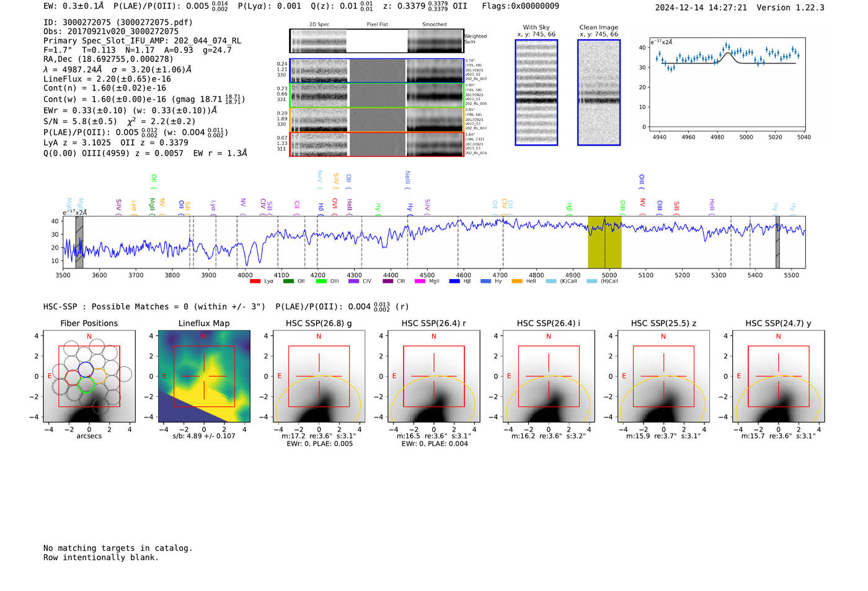
Task: Open the HSC SSP(25.5) z image
Action: click(x=663, y=376)
